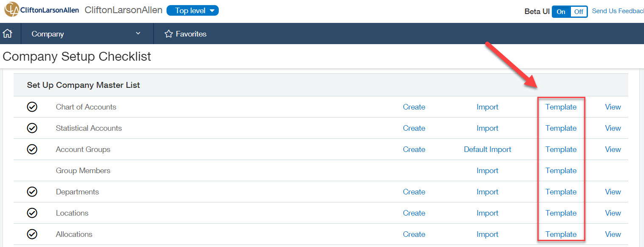Click the checkmark icon beside Departments
644x247 pixels.
(32, 192)
